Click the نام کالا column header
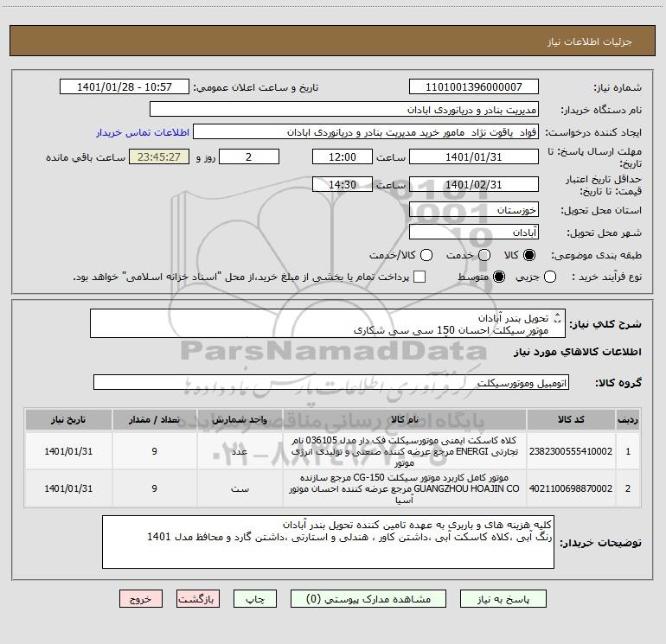 405,419
